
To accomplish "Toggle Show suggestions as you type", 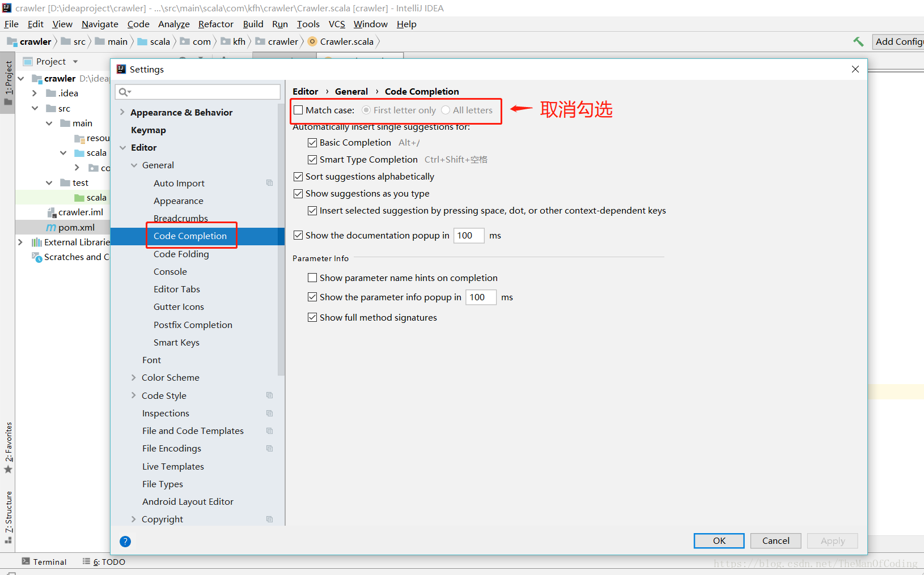I will [298, 194].
